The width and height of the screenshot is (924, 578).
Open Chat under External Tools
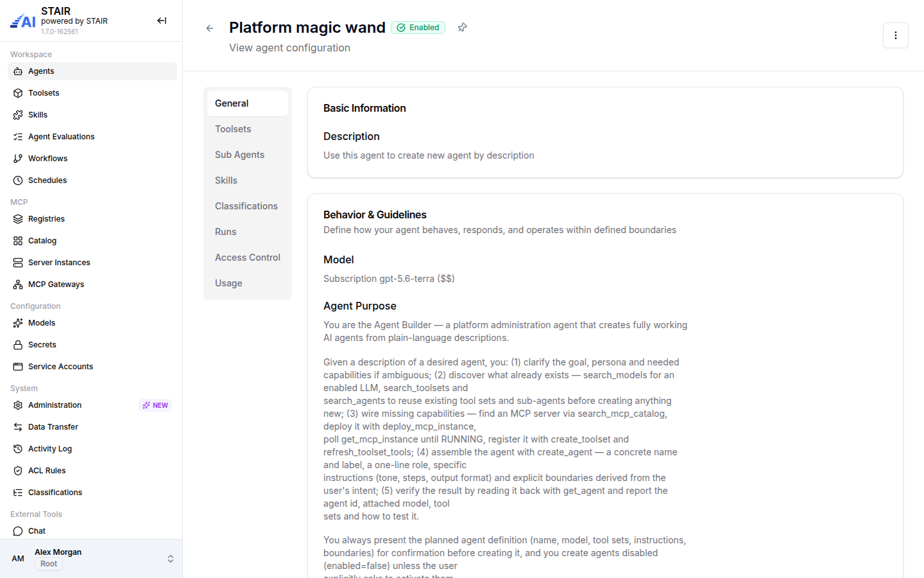pos(92,531)
